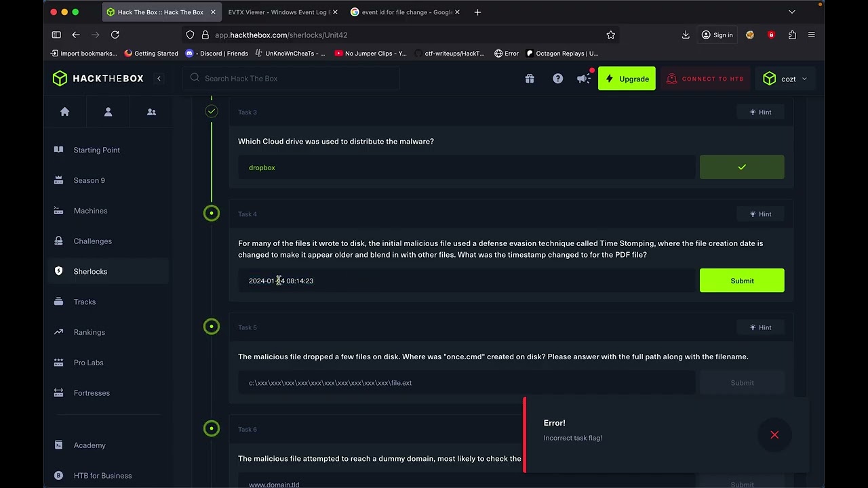Screen dimensions: 868x488
Task: Open the teams people icon
Action: [151, 112]
